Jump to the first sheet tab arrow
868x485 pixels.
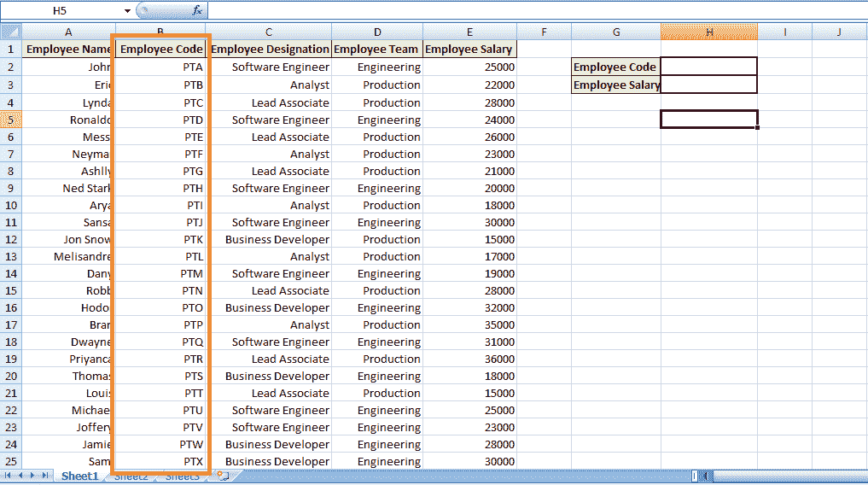[x=8, y=476]
